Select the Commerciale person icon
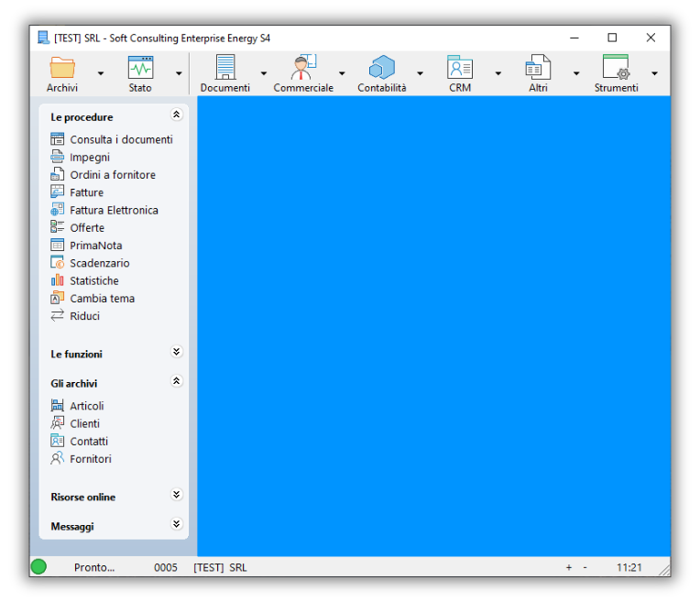 click(x=303, y=68)
